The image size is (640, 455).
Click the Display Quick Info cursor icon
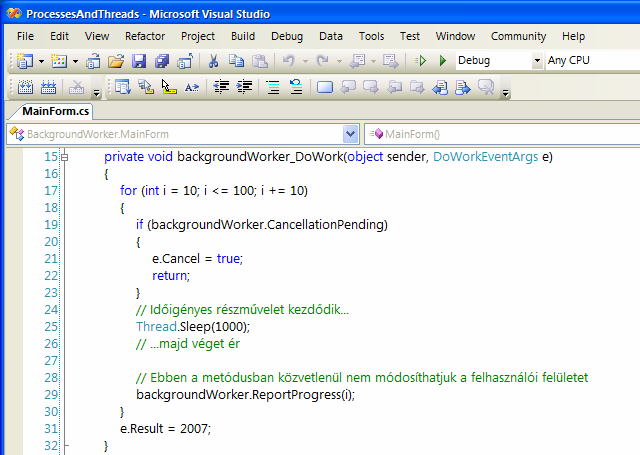(x=169, y=87)
